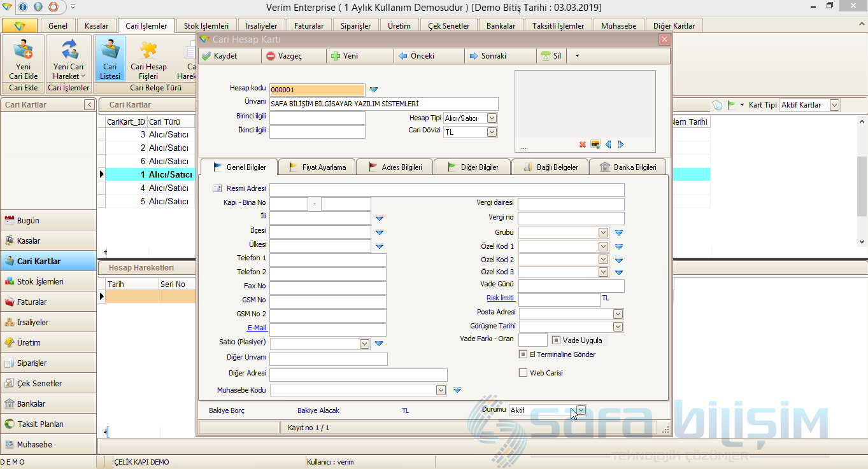
Task: Switch to the Adres Bilgileri tab
Action: click(395, 167)
